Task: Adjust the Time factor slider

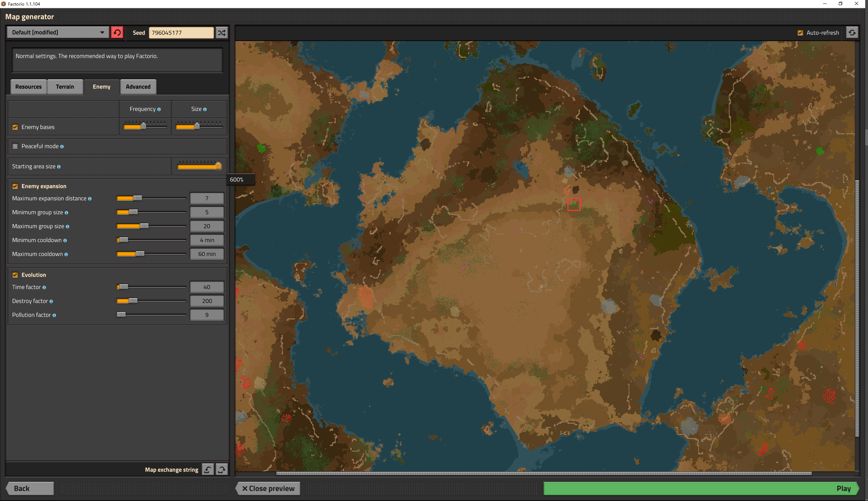Action: pyautogui.click(x=151, y=287)
